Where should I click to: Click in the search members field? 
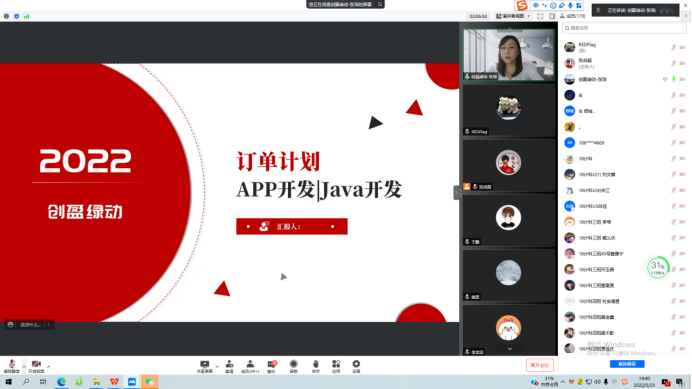(x=624, y=28)
